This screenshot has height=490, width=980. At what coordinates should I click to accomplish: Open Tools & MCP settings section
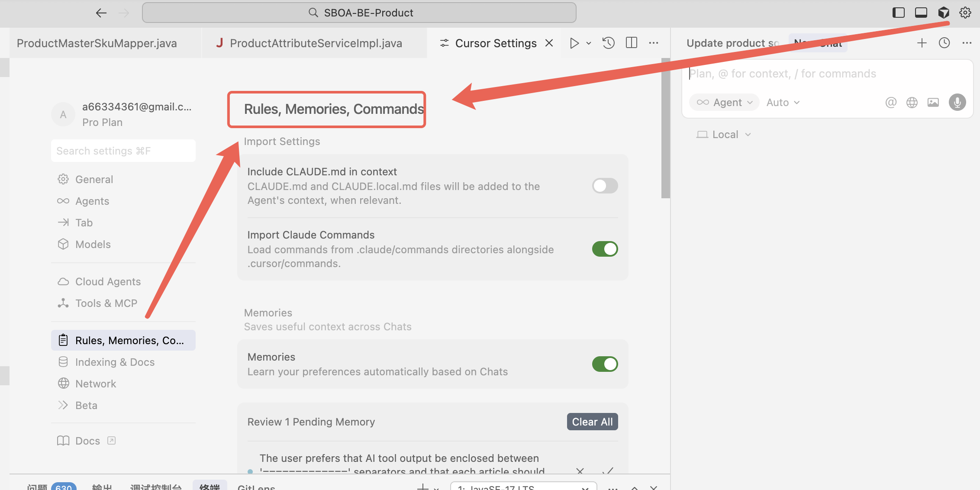click(106, 303)
